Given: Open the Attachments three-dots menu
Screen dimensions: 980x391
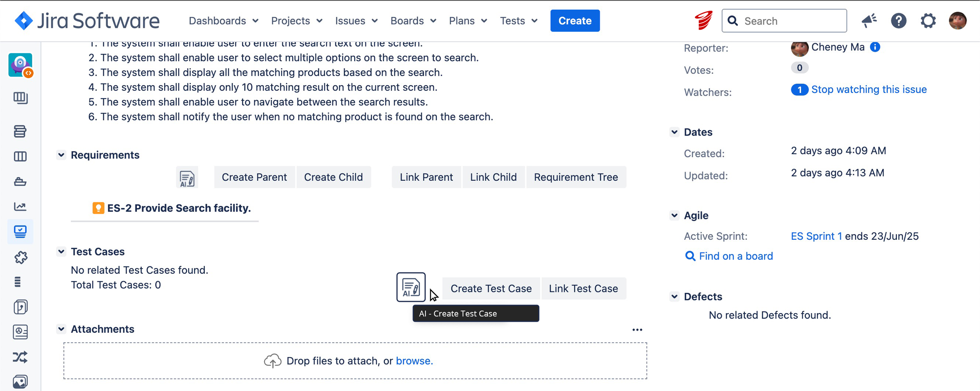Looking at the screenshot, I should [x=637, y=330].
